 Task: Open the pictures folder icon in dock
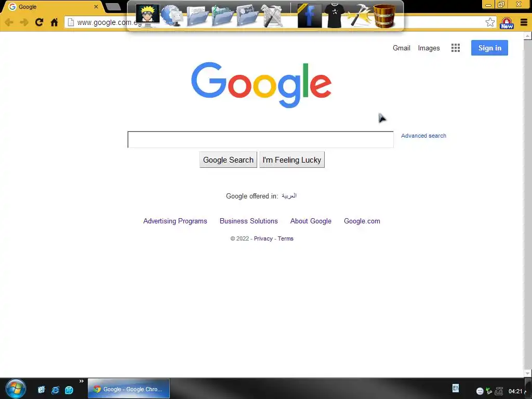(x=247, y=16)
